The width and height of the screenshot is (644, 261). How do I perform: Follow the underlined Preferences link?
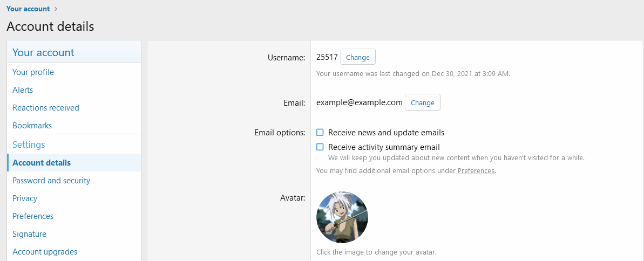tap(476, 171)
